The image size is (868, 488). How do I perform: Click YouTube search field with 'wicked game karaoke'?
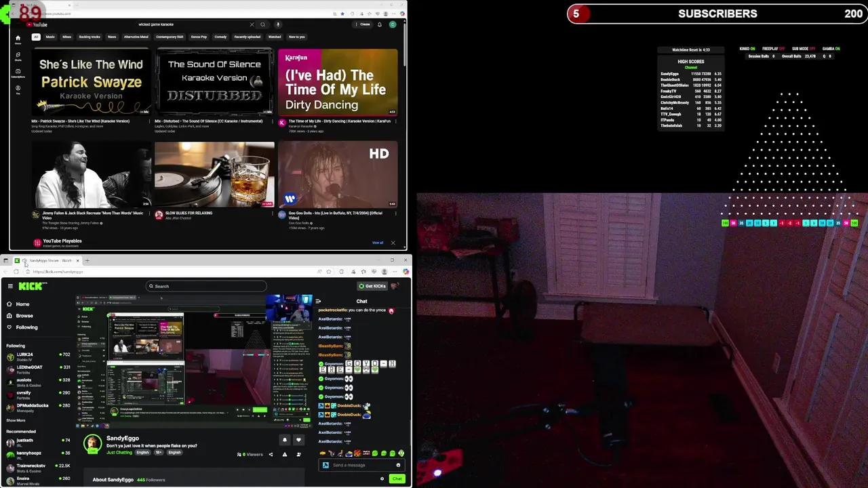(193, 24)
